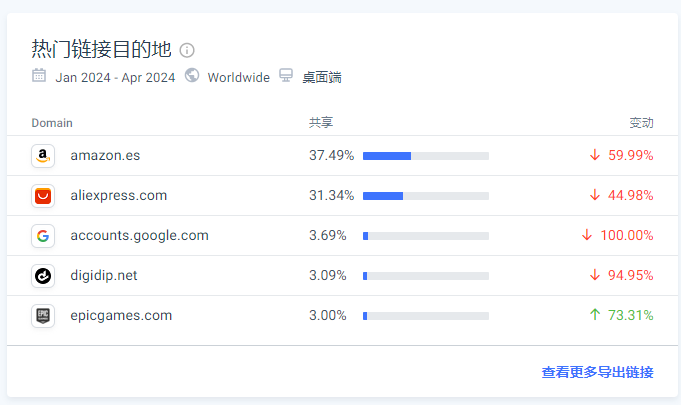681x405 pixels.
Task: Click the Epic Games favicon icon
Action: click(x=43, y=316)
